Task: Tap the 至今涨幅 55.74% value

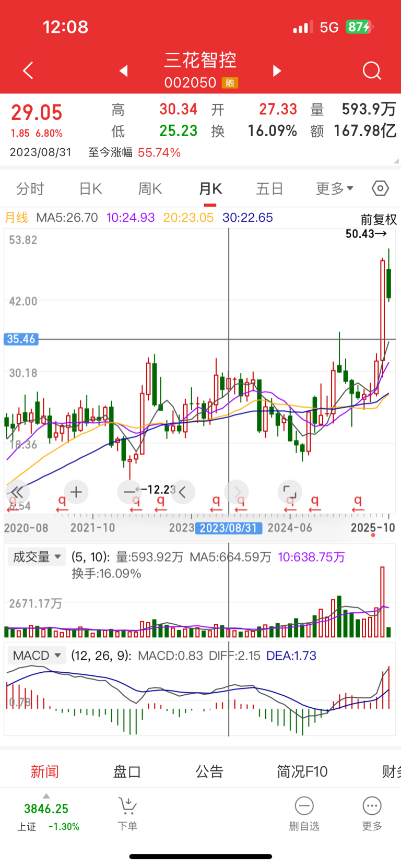Action: pos(159,152)
